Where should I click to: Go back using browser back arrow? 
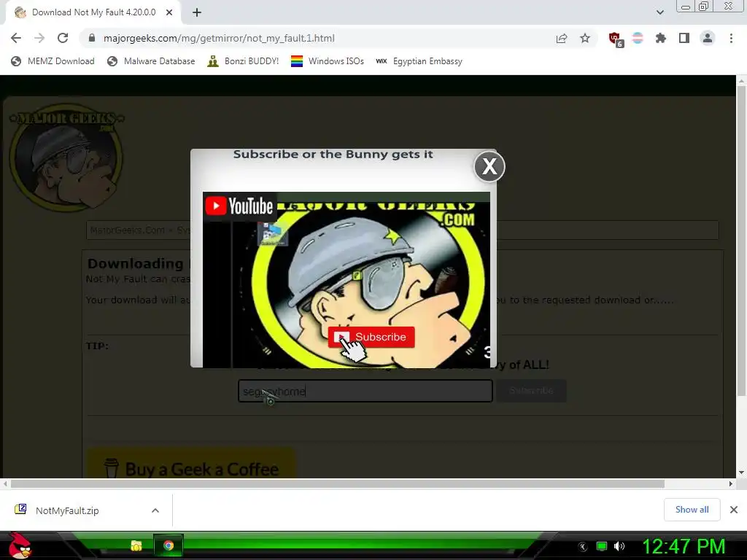(16, 38)
